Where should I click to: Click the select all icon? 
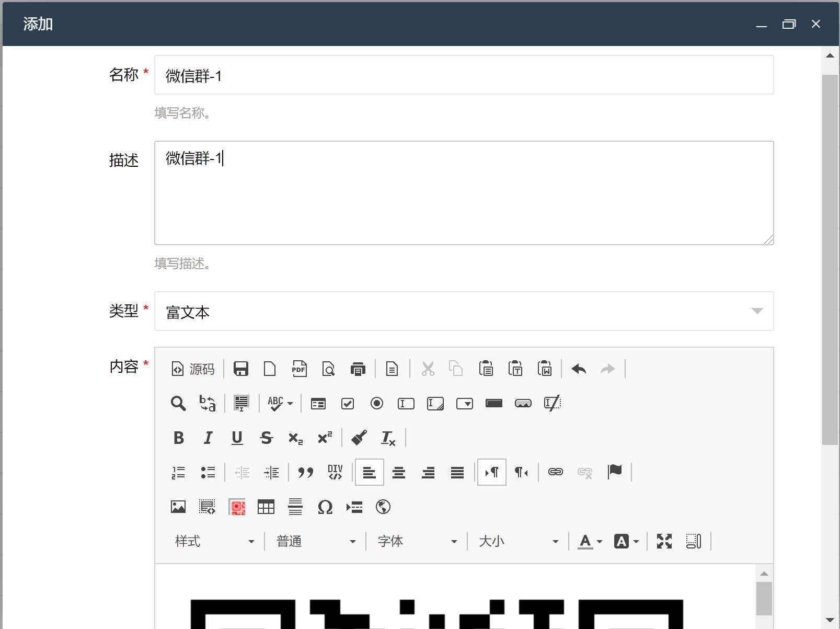tap(241, 403)
